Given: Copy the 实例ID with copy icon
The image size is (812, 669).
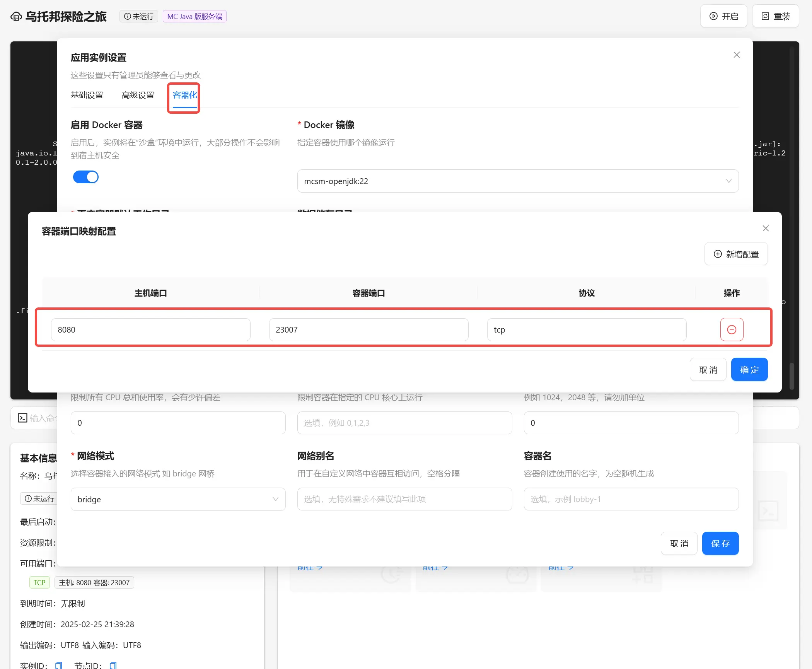Looking at the screenshot, I should point(58,666).
